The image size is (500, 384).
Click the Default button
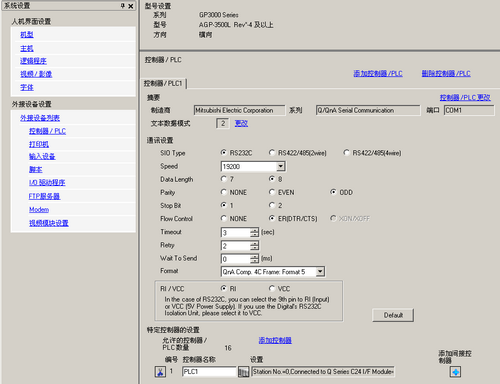(393, 315)
